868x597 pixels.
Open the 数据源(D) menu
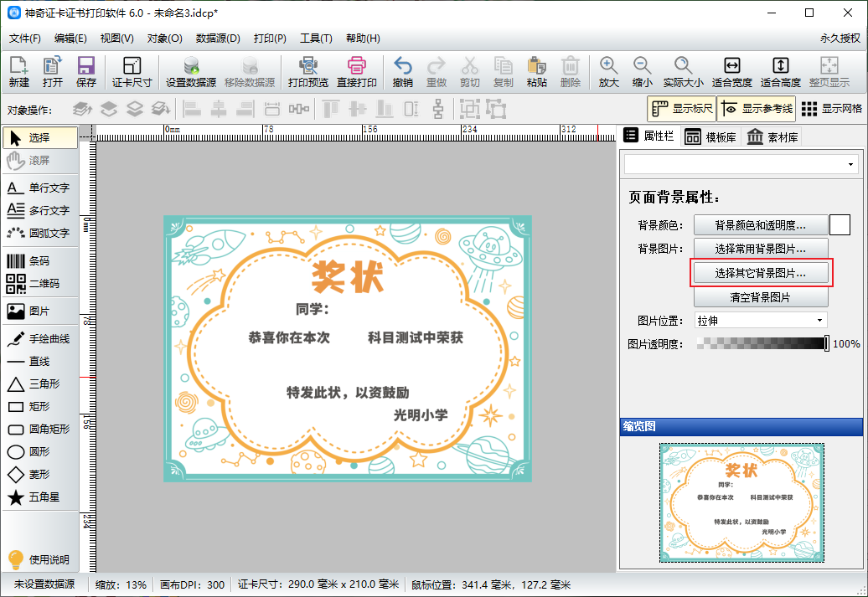coord(218,39)
